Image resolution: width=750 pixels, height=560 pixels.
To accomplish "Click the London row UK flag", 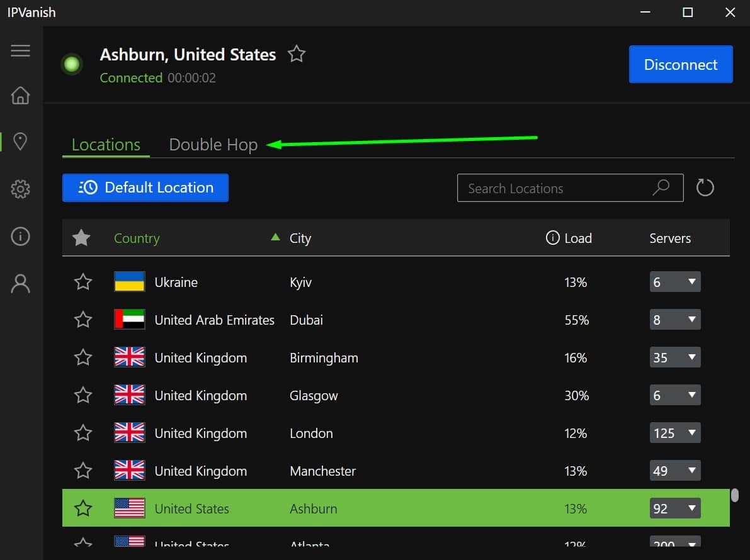I will coord(130,432).
